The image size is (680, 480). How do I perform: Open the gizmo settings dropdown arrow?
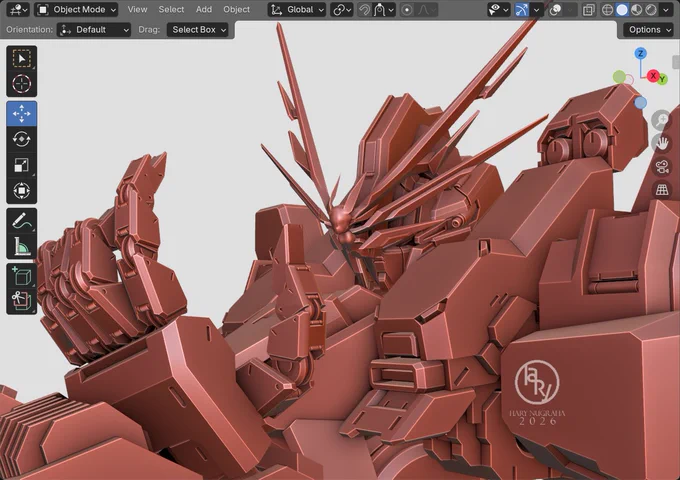(537, 10)
